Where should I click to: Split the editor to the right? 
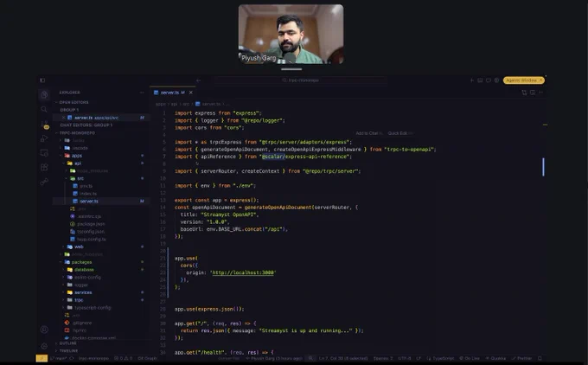click(x=533, y=93)
